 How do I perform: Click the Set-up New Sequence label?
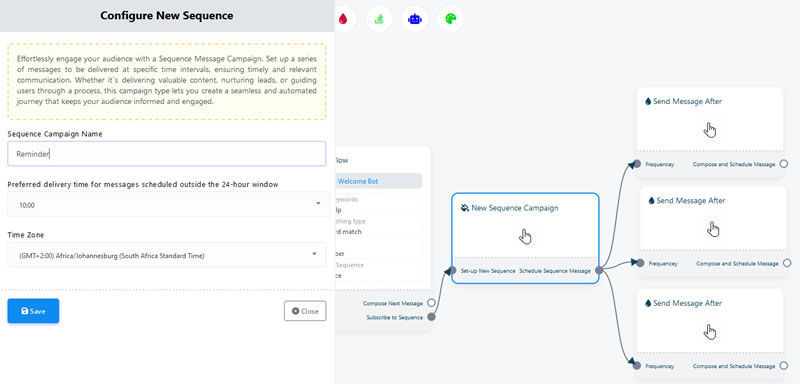(488, 271)
